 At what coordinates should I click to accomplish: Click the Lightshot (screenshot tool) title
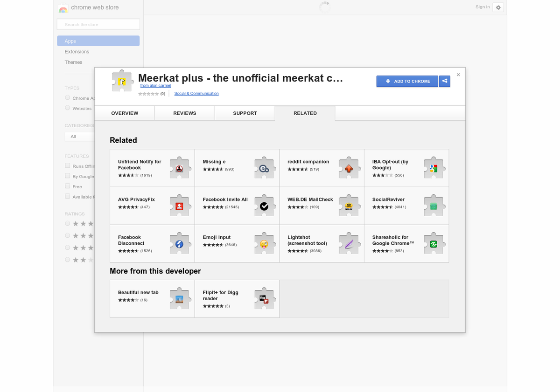coord(307,240)
